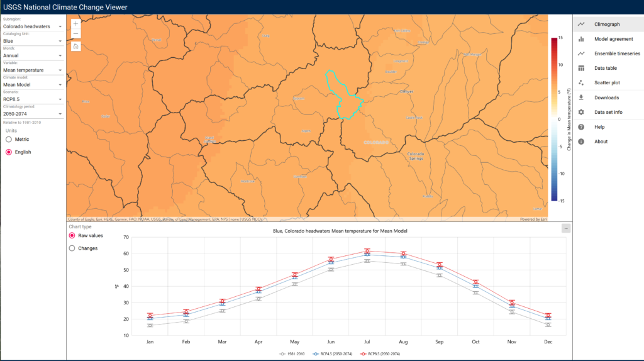Click the Climograph chart icon
This screenshot has height=361, width=644.
coord(581,25)
